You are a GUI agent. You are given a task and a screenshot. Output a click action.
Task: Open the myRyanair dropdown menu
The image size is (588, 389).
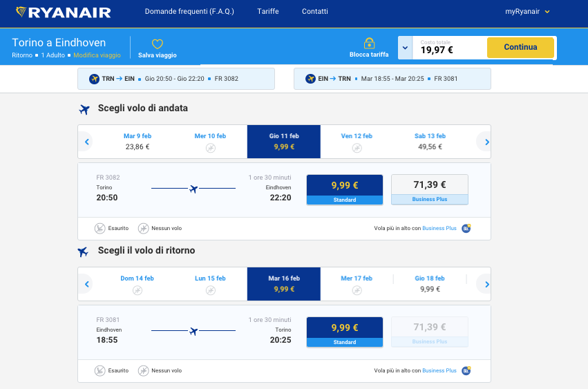pos(527,12)
